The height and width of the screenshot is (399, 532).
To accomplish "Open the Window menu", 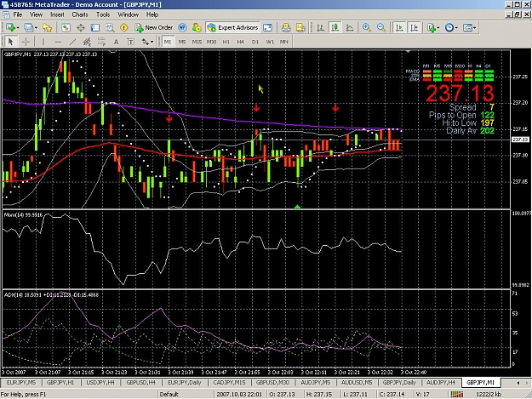I will [x=128, y=14].
